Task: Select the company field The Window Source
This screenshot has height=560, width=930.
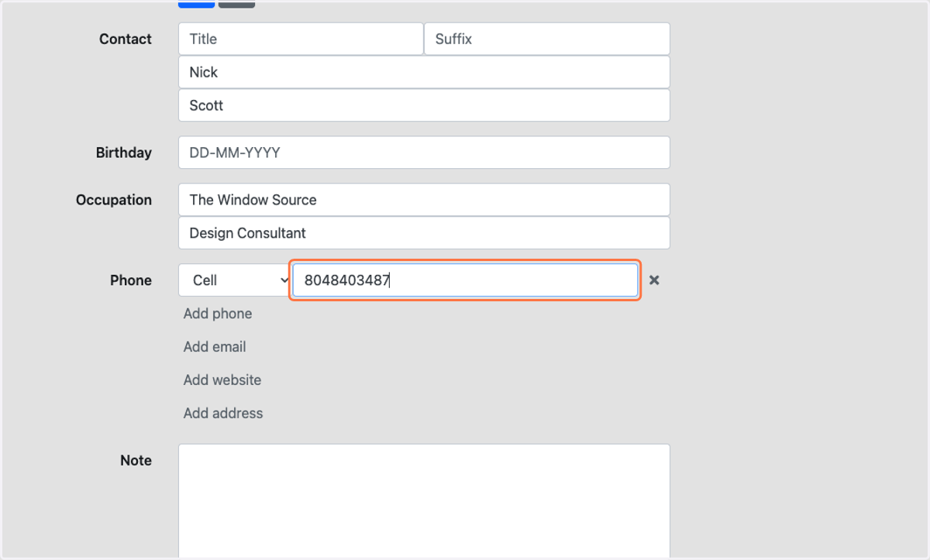Action: pyautogui.click(x=424, y=200)
